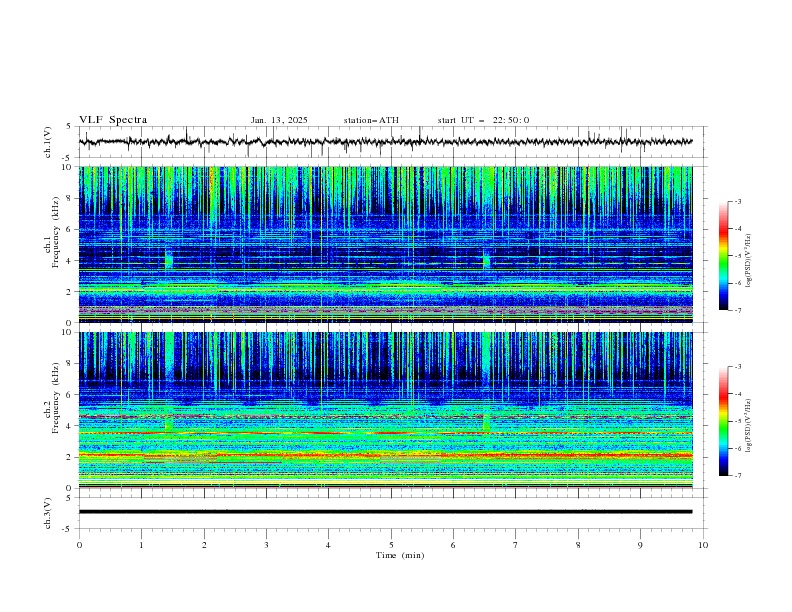This screenshot has height=612, width=792.
Task: Click the "-3" label on the lower colorbar
Action: click(737, 367)
